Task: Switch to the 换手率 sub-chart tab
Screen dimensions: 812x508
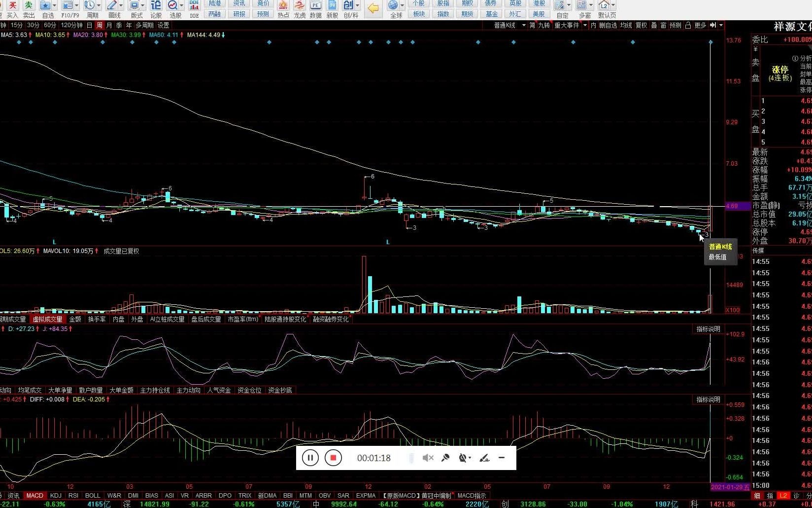Action: coord(97,319)
